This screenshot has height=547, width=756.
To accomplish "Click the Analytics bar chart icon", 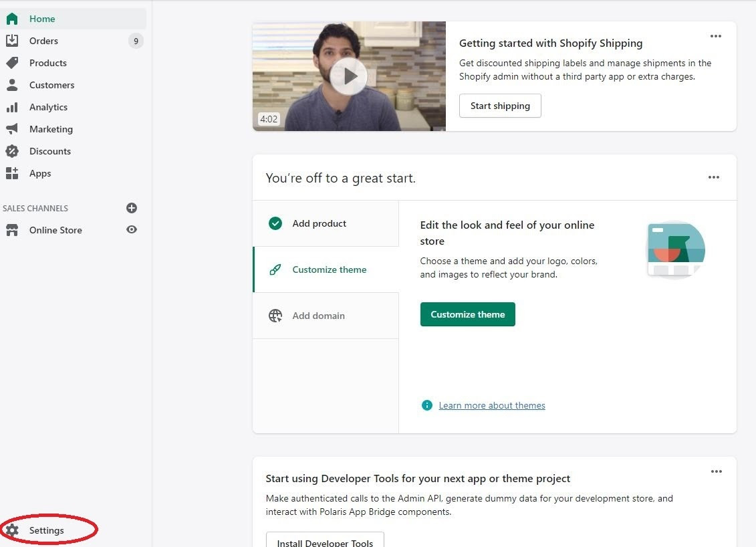I will pyautogui.click(x=12, y=107).
